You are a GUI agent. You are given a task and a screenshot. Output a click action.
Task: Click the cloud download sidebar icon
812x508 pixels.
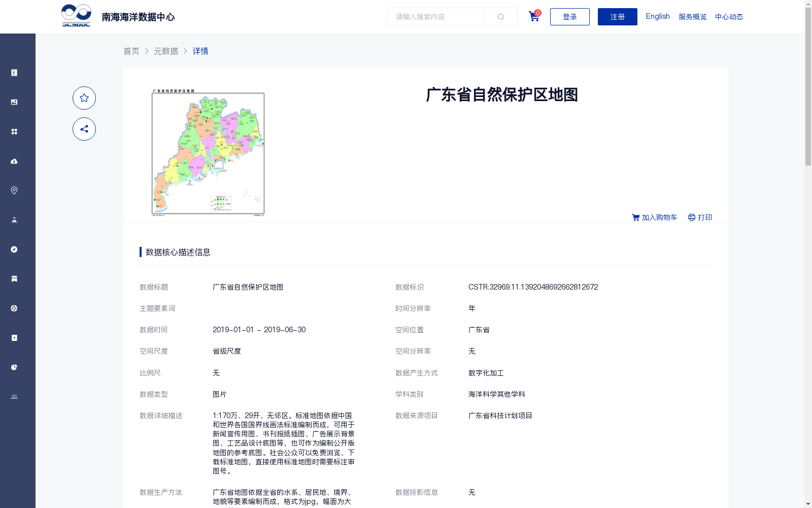(14, 161)
